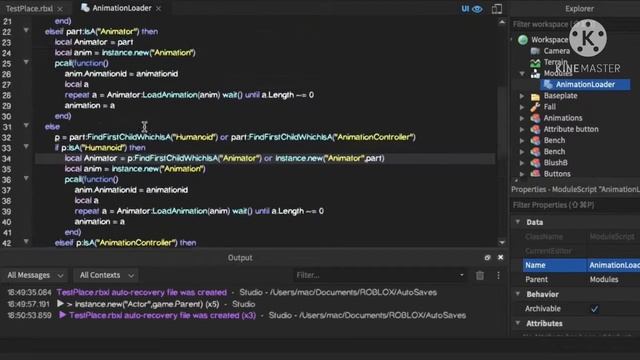Collapse the else block at line 31
The height and width of the screenshot is (360, 640).
[26, 125]
